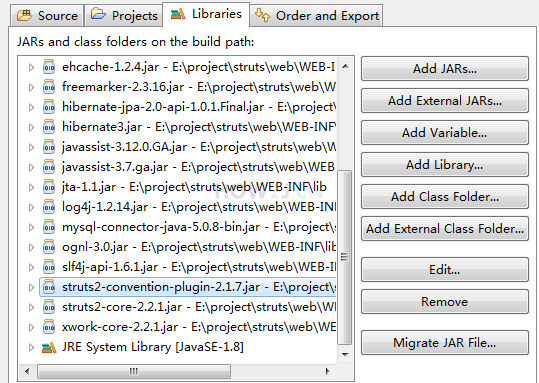Screen dimensions: 539x383
Task: Expand the JRE System Library node
Action: click(x=31, y=347)
